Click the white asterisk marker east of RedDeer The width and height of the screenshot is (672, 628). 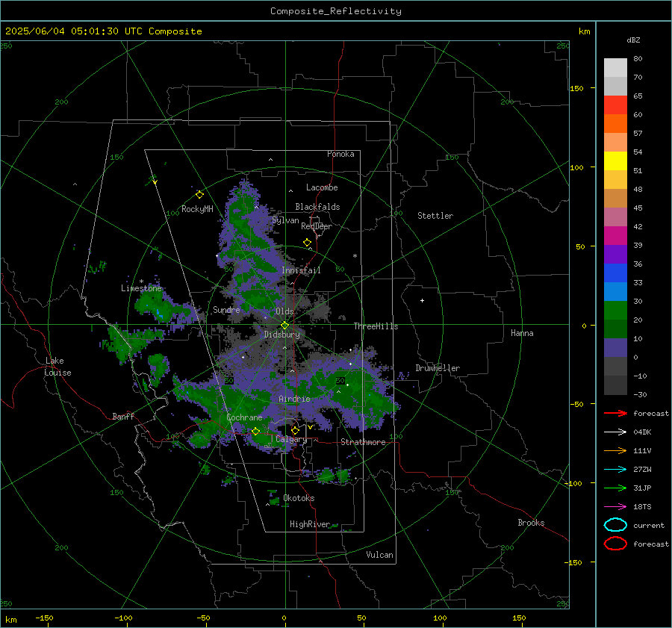(355, 256)
